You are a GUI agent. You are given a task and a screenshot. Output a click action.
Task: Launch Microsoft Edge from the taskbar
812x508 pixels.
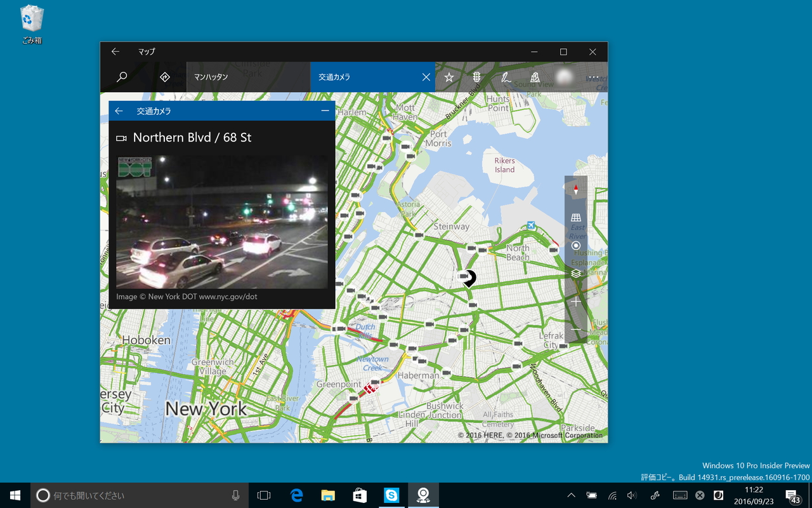[x=296, y=495]
